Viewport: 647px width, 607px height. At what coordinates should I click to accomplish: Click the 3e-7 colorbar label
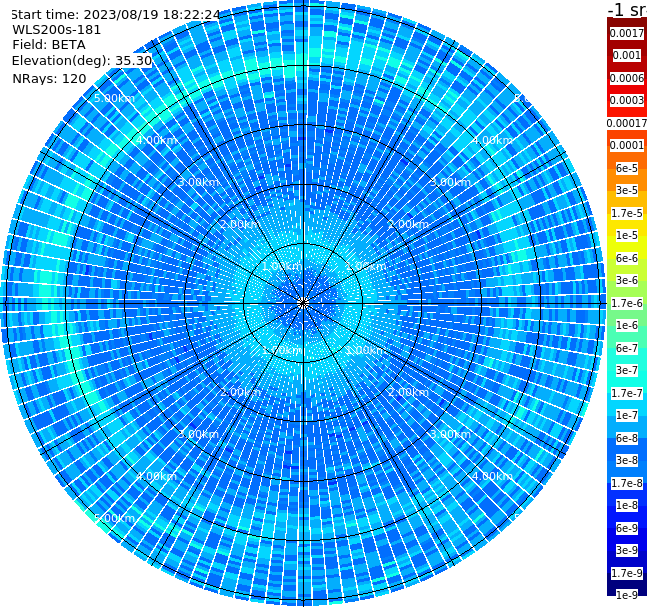point(627,370)
